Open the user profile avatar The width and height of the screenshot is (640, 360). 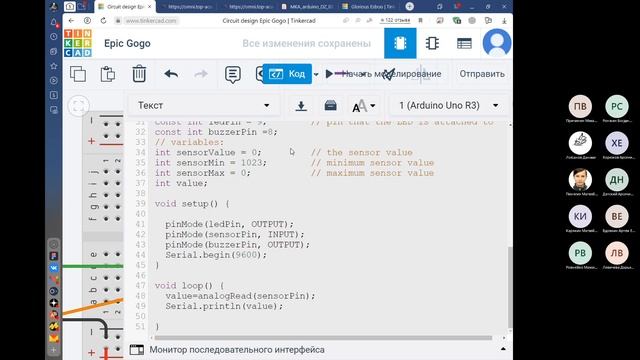click(x=497, y=43)
